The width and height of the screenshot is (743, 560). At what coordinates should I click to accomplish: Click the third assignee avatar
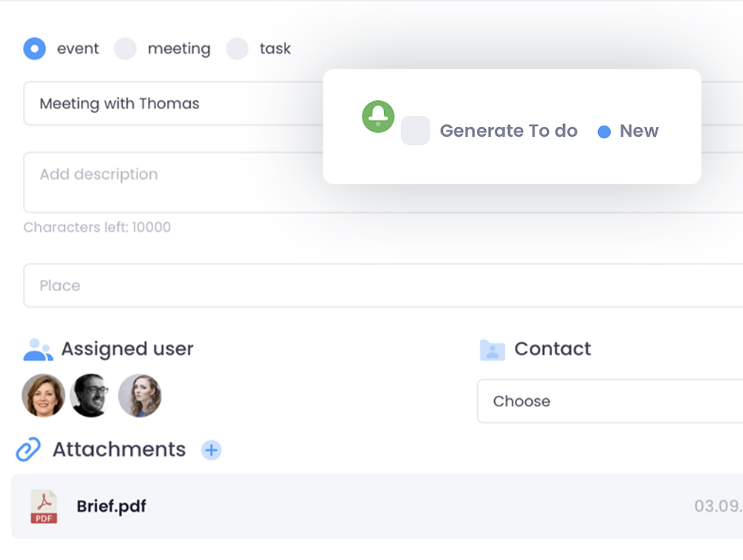141,395
